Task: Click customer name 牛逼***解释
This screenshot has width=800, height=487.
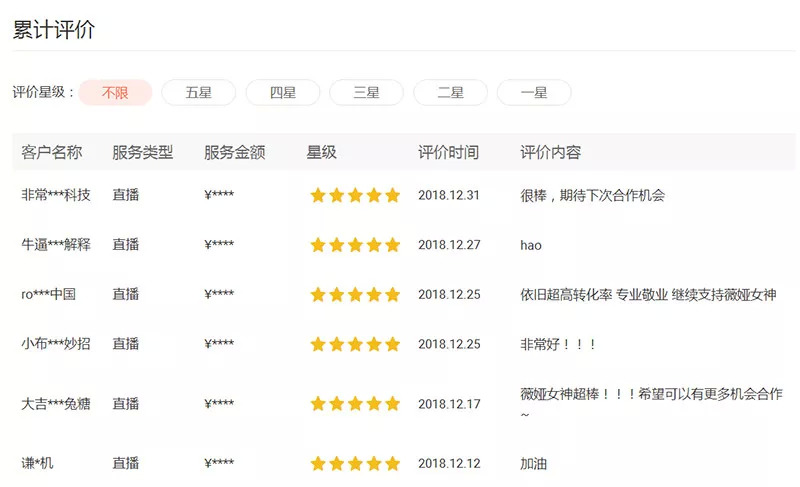Action: [x=56, y=245]
